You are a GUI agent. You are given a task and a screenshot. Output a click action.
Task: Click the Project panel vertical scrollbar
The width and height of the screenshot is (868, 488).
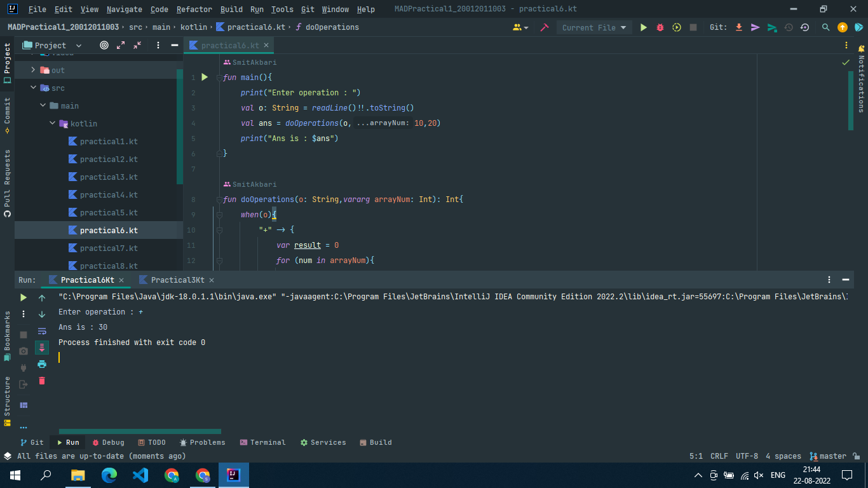pyautogui.click(x=180, y=127)
